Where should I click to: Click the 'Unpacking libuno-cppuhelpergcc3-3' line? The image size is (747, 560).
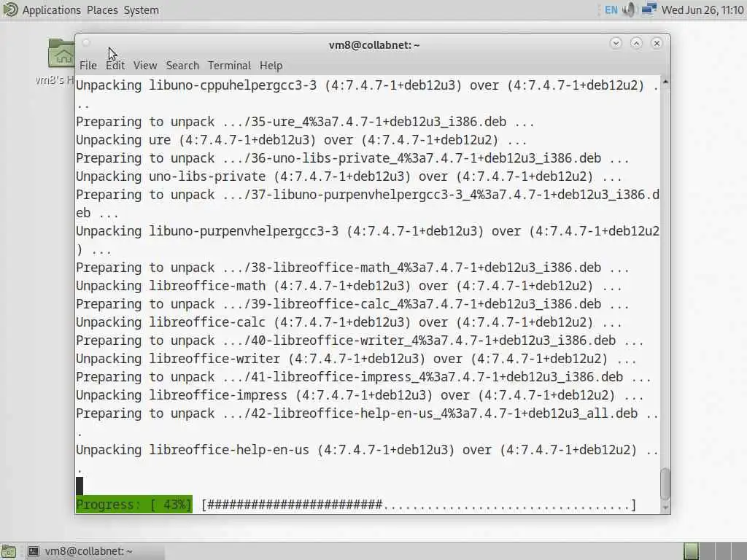368,94
